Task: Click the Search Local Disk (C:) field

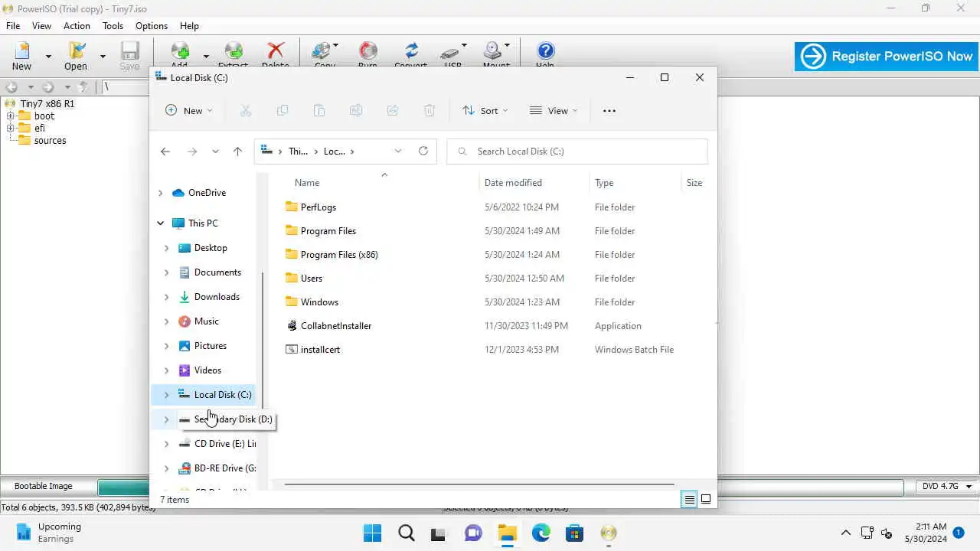Action: (577, 152)
